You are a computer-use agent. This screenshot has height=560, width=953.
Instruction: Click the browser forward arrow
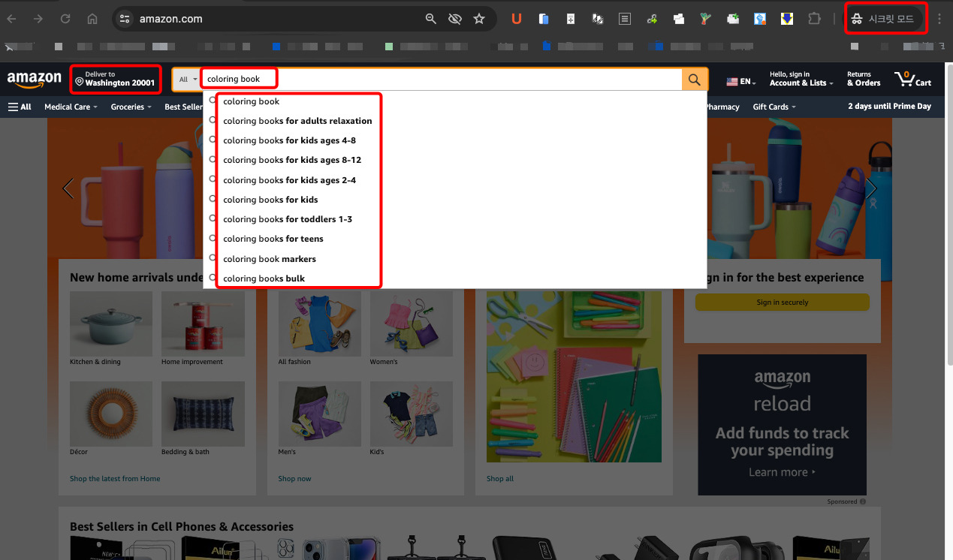(38, 19)
